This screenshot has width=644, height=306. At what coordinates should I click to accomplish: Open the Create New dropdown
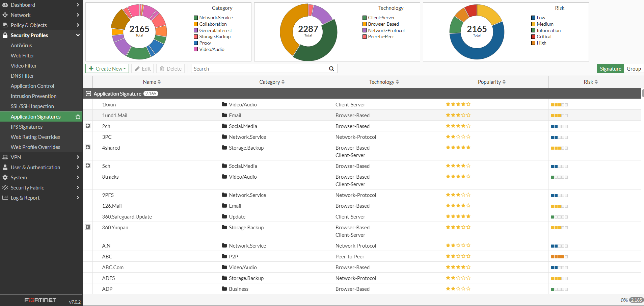tap(107, 69)
